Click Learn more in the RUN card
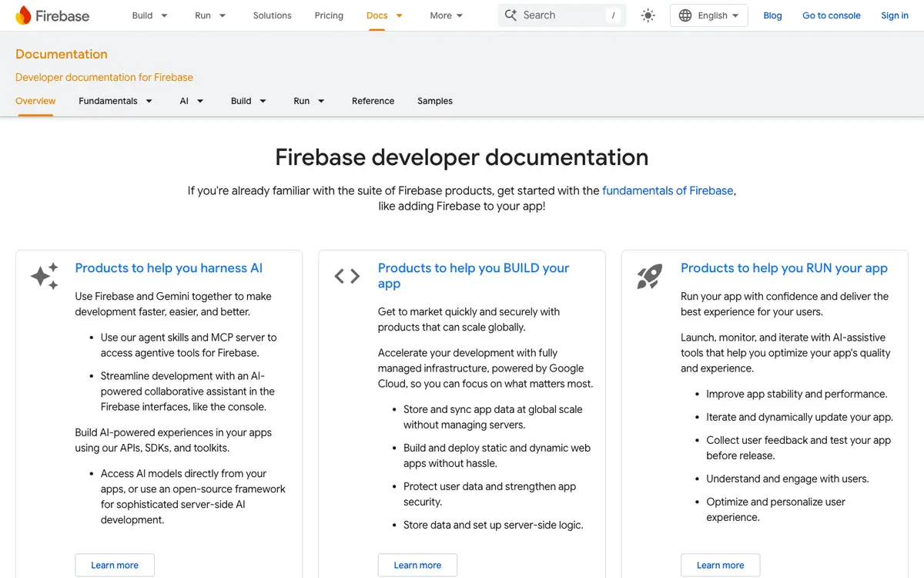 point(720,565)
